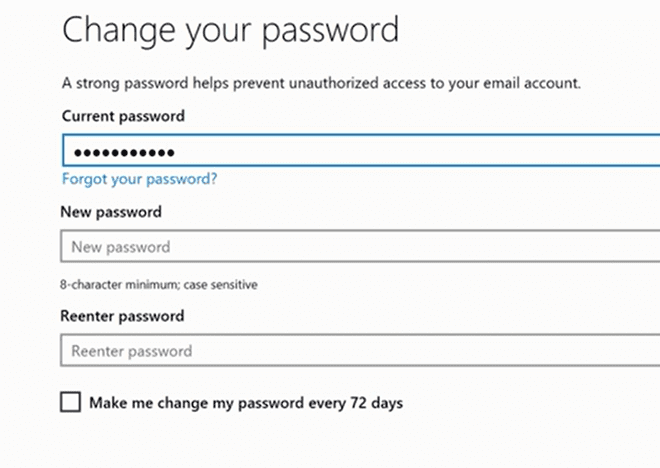Tick the box beside 'Make me change my password'
The image size is (660, 468).
point(70,402)
